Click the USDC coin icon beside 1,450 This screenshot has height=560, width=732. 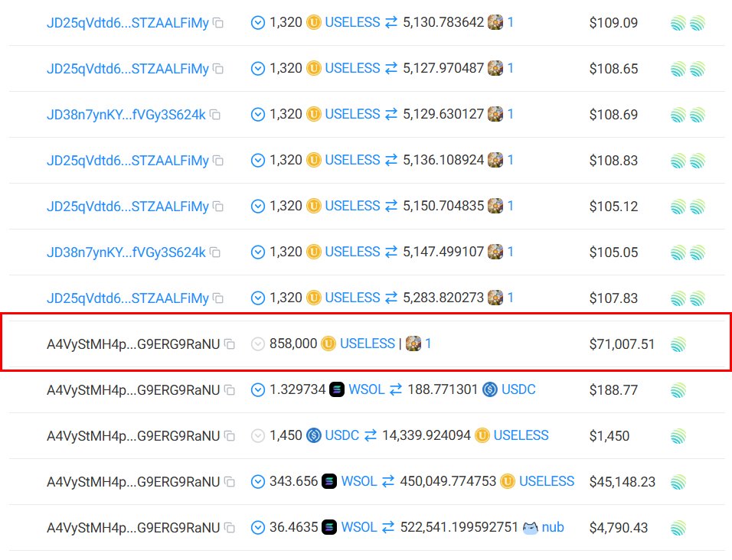[x=314, y=435]
